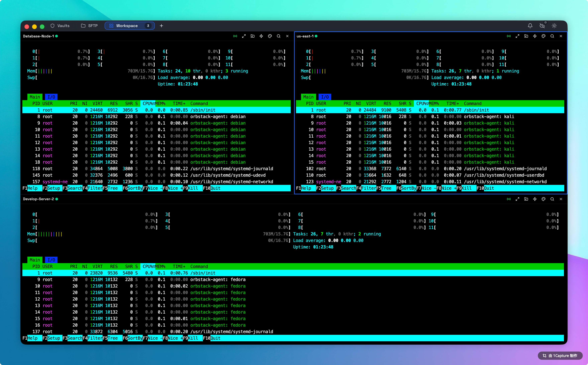Toggle broadcast input on us-east-1 pane
588x365 pixels.
508,36
